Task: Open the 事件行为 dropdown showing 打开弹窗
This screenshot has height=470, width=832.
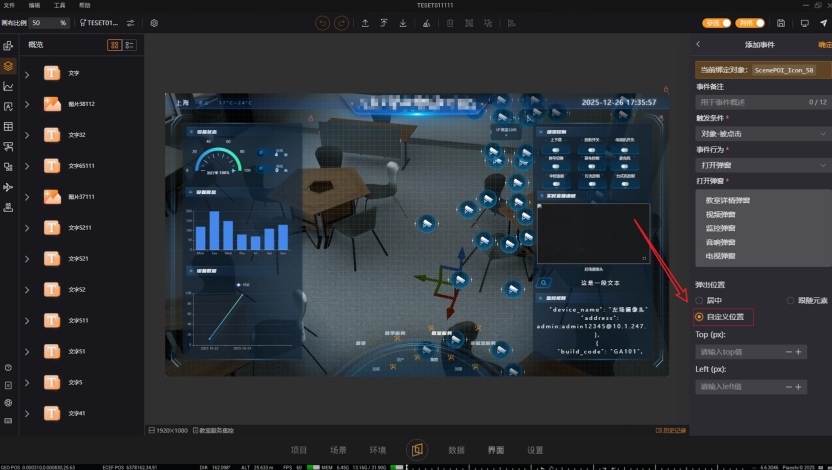Action: 763,166
